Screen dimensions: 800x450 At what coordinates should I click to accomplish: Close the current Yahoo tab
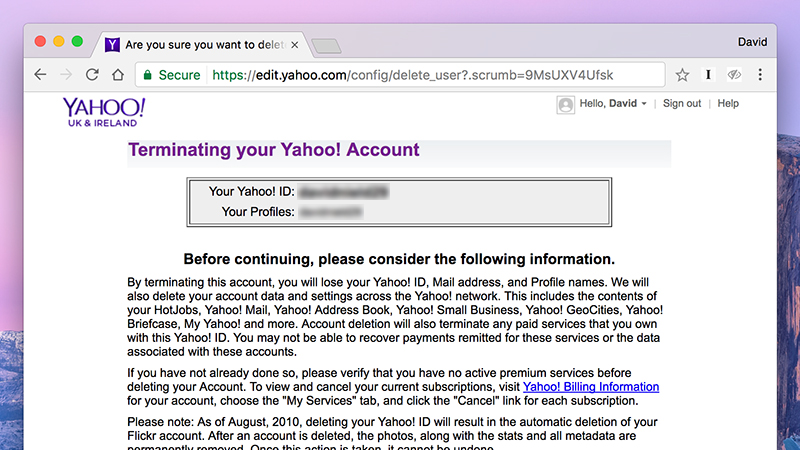point(294,45)
